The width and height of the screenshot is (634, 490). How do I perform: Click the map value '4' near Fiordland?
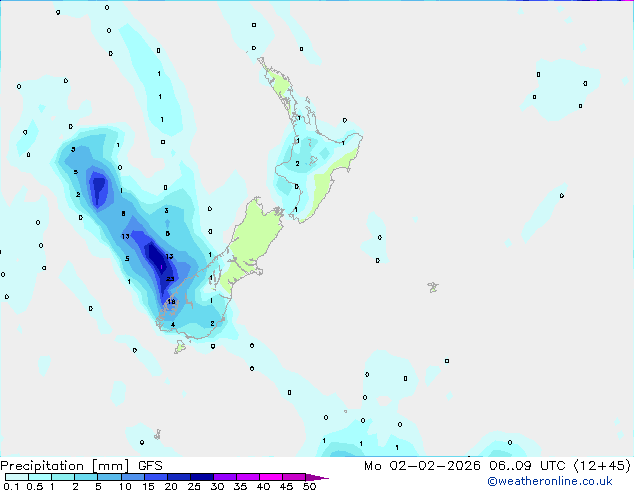coord(173,325)
